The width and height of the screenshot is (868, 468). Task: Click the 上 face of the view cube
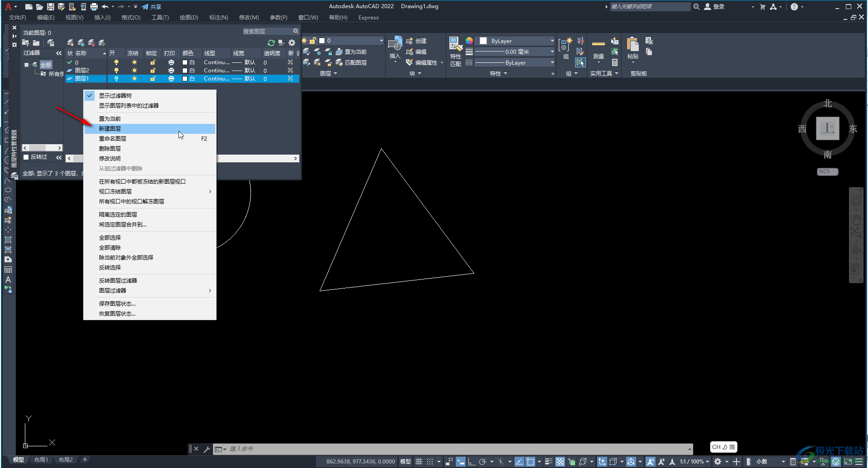click(827, 128)
